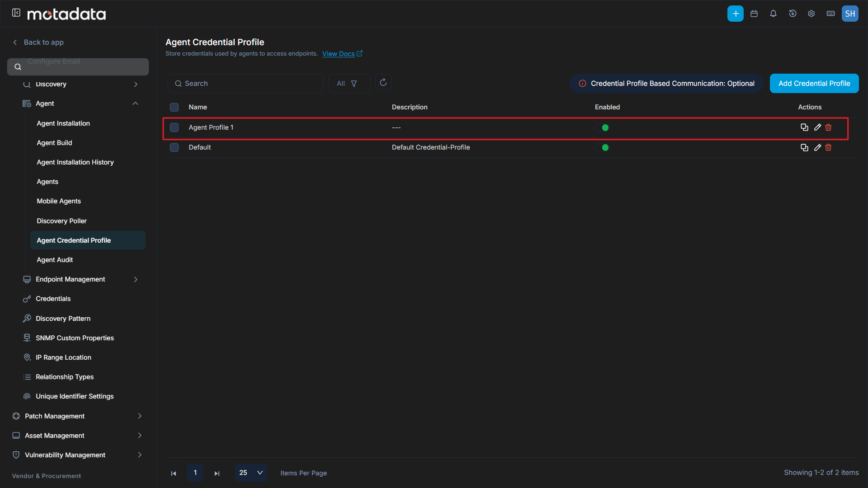Open Agent Installation menu item

[x=63, y=123]
